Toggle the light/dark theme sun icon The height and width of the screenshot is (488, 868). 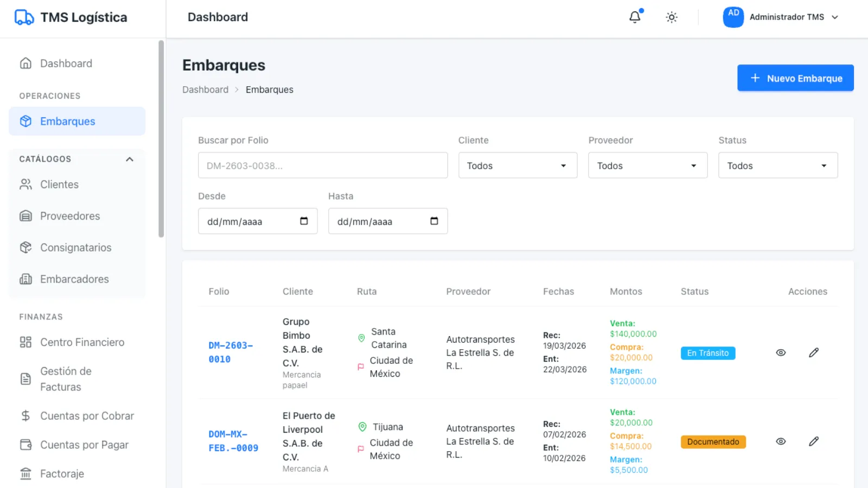(x=672, y=17)
